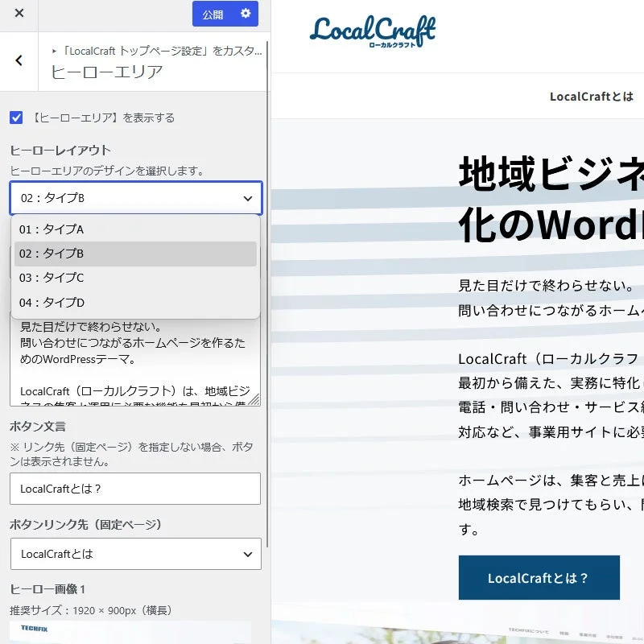This screenshot has width=644, height=644.
Task: Select highlighted option 02：タイプB in list
Action: 135,254
